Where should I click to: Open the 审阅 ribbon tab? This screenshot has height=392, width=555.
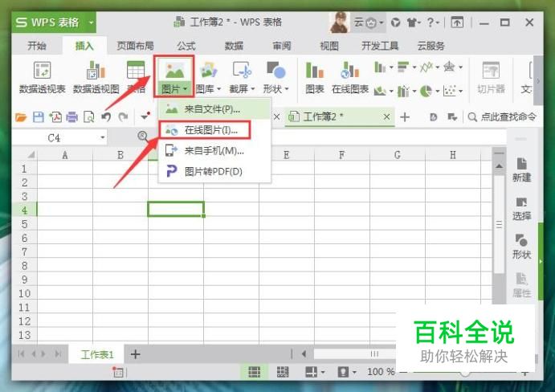click(x=282, y=46)
